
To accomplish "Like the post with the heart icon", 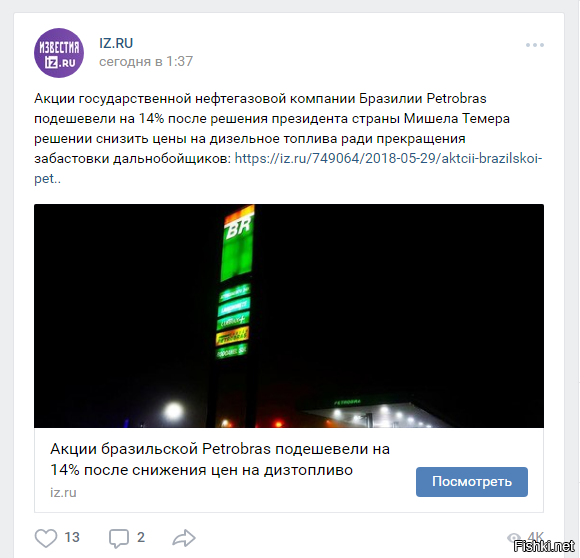I will 46,538.
